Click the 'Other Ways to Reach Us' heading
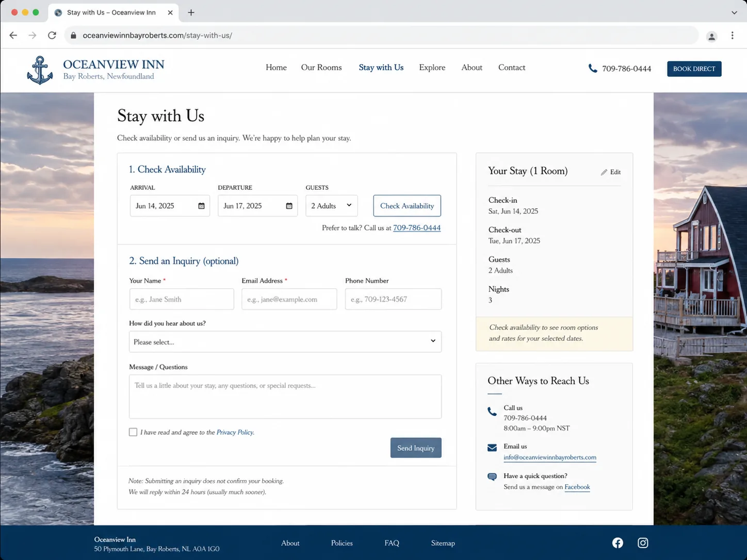Image resolution: width=747 pixels, height=560 pixels. click(x=538, y=381)
